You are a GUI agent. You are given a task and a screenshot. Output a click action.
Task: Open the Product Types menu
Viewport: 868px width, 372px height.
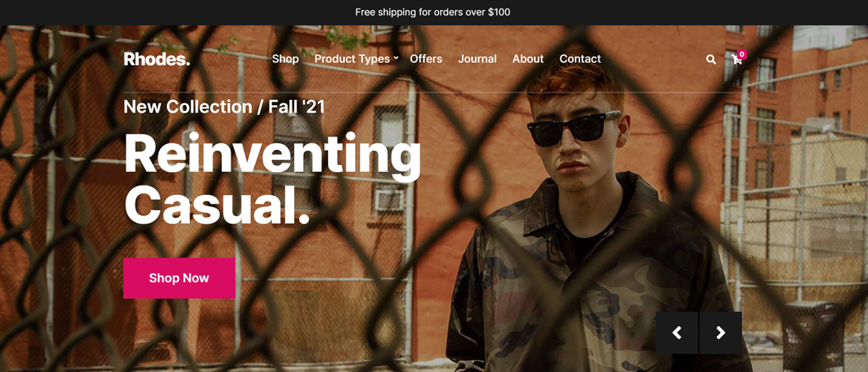(x=352, y=58)
